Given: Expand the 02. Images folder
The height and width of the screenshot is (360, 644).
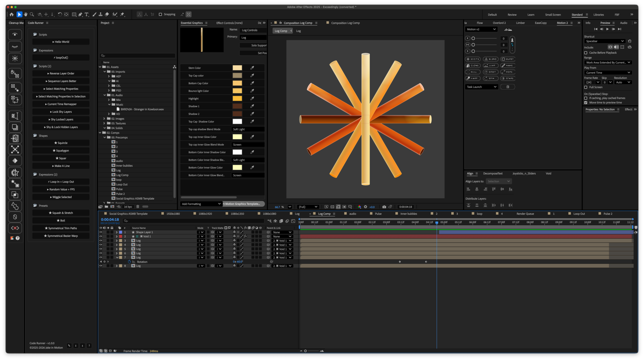Looking at the screenshot, I should point(104,119).
